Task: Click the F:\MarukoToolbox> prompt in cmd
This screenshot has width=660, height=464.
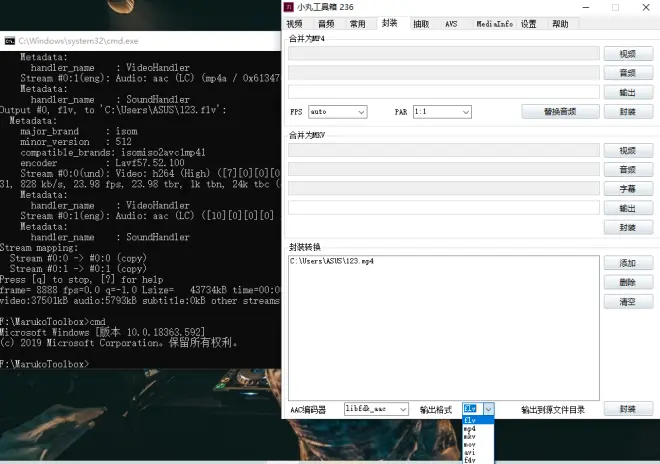Action: tap(45, 364)
